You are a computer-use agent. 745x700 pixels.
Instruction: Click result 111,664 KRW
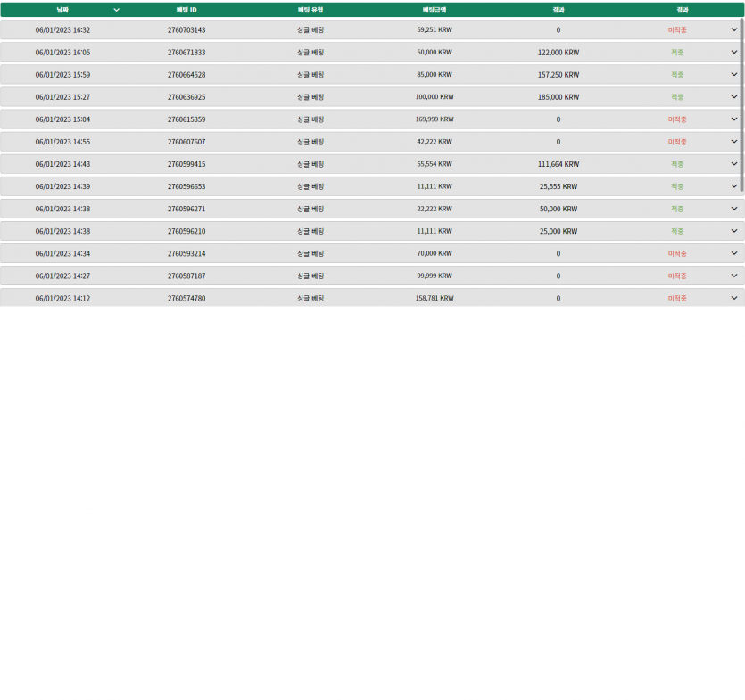tap(559, 164)
